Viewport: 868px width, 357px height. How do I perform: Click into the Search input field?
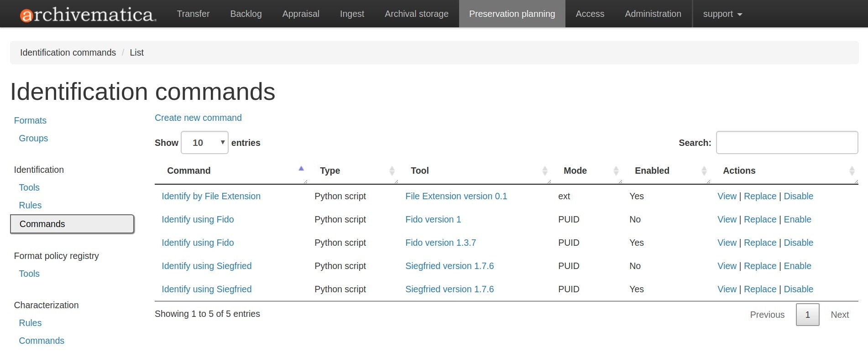click(x=787, y=143)
